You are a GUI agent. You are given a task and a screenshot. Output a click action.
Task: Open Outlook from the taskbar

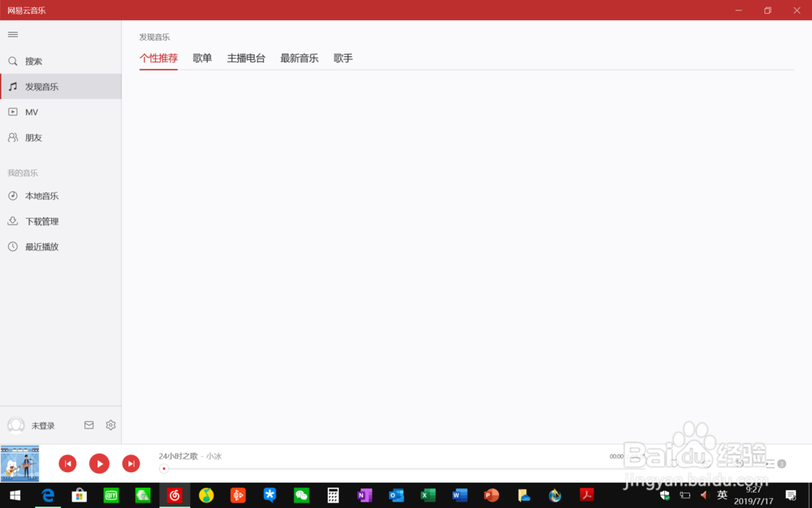click(396, 496)
